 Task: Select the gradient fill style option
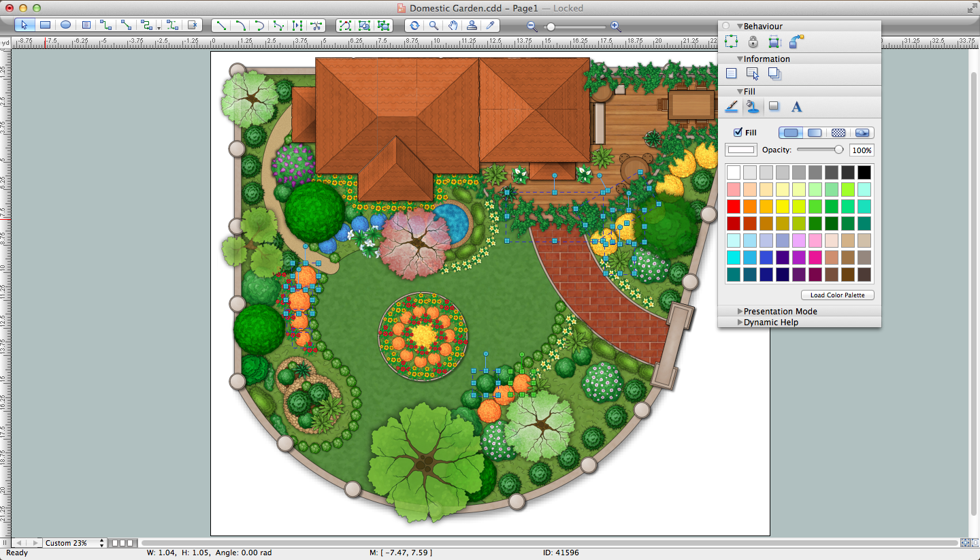[x=815, y=133]
